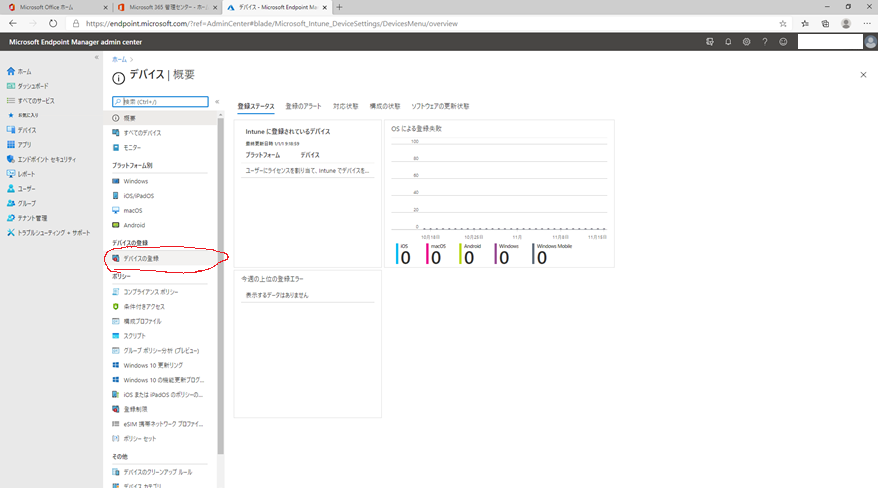Collapse the blade menu next to search box

(x=217, y=102)
